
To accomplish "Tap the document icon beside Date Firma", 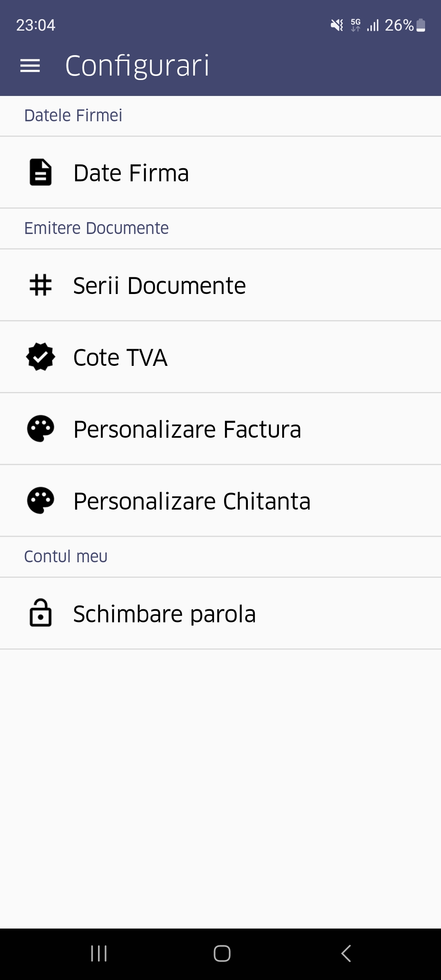I will pos(40,172).
